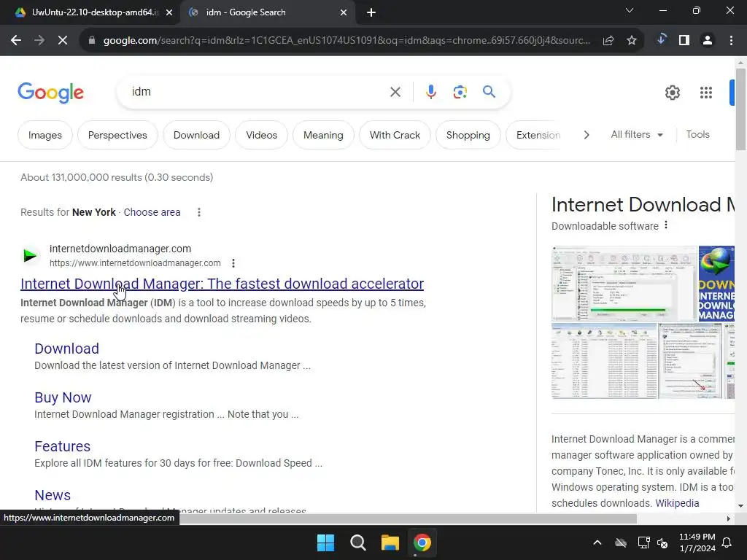Viewport: 747px width, 560px height.
Task: Start voice search with microphone icon
Action: [431, 92]
